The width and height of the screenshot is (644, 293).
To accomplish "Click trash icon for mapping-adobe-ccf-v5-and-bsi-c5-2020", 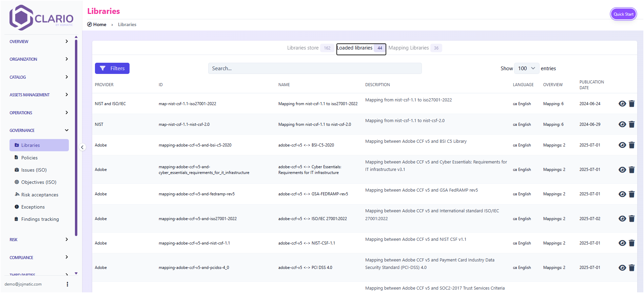I will click(631, 145).
